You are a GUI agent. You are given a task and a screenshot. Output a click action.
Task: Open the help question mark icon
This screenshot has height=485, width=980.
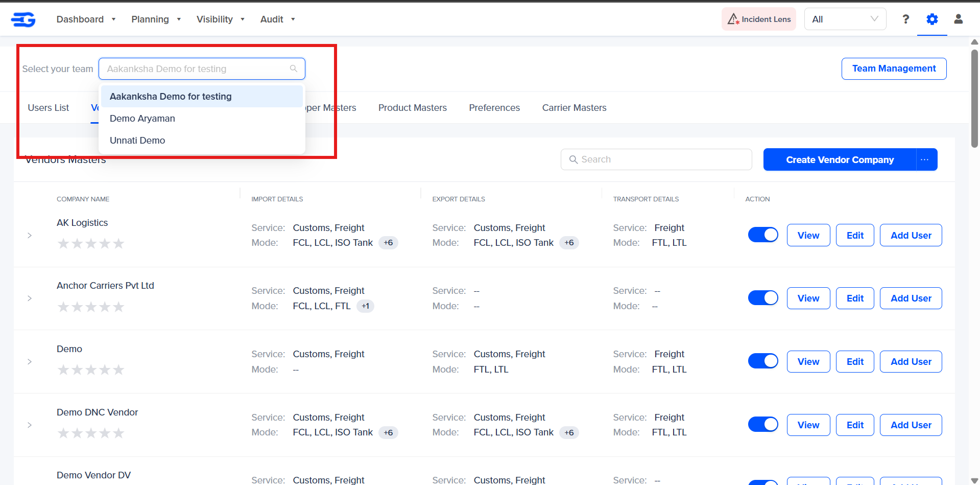coord(905,19)
